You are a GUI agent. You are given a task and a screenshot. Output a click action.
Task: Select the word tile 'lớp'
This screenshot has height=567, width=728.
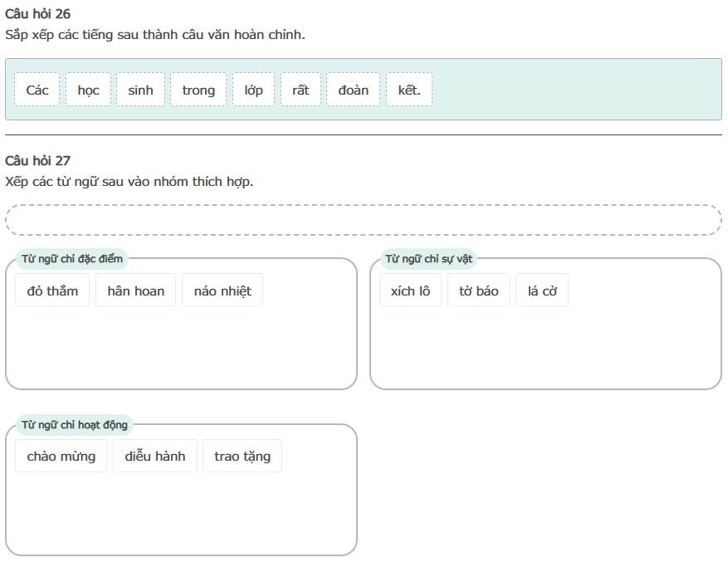coord(253,90)
